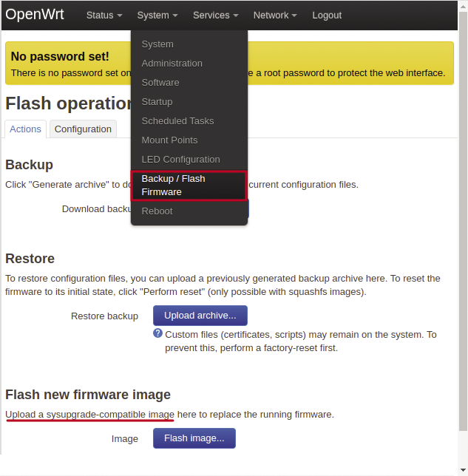The height and width of the screenshot is (476, 468).
Task: Click Logout in the navigation bar
Action: coord(327,16)
